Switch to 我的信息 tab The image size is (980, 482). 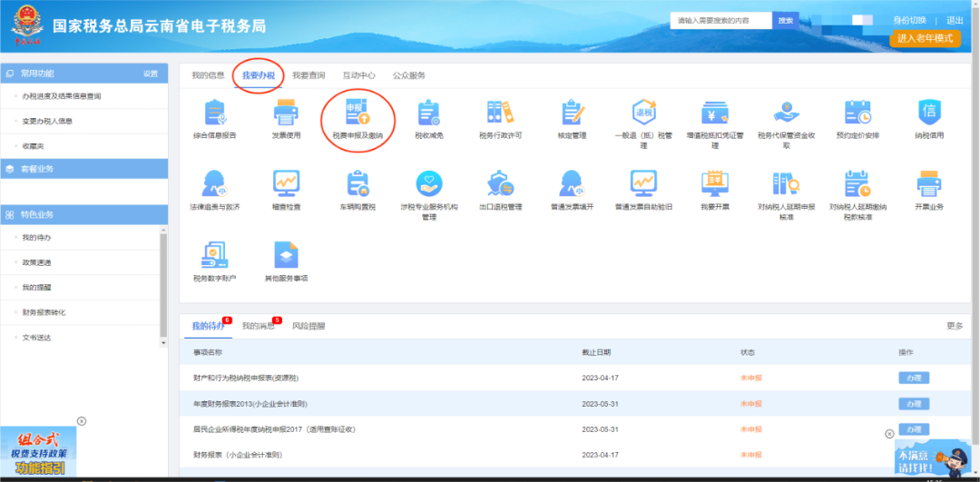(x=208, y=75)
